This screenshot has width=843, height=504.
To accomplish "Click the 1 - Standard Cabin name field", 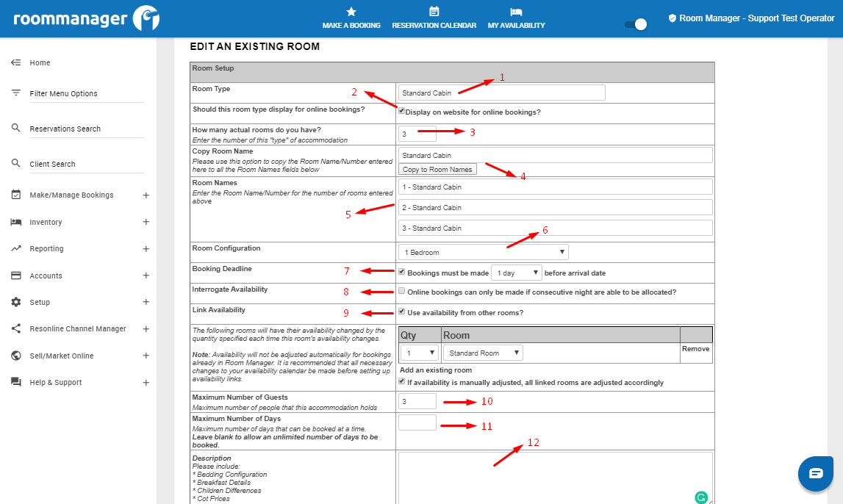I will tap(556, 187).
